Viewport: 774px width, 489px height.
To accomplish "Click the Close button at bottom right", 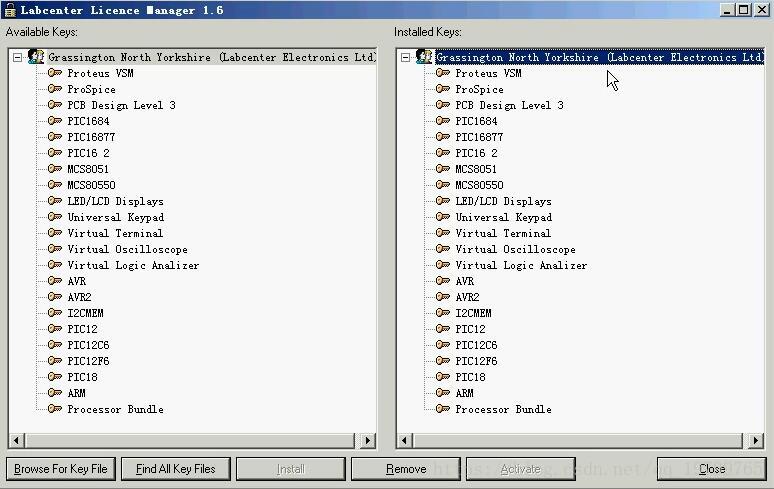I will click(x=712, y=469).
